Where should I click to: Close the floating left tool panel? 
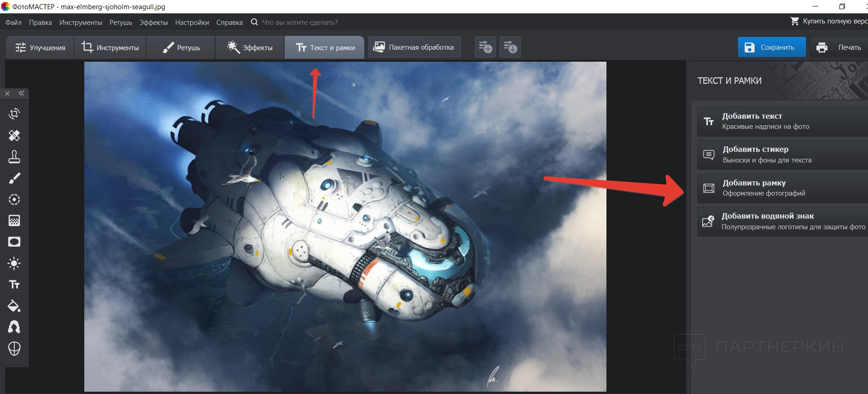tap(7, 93)
